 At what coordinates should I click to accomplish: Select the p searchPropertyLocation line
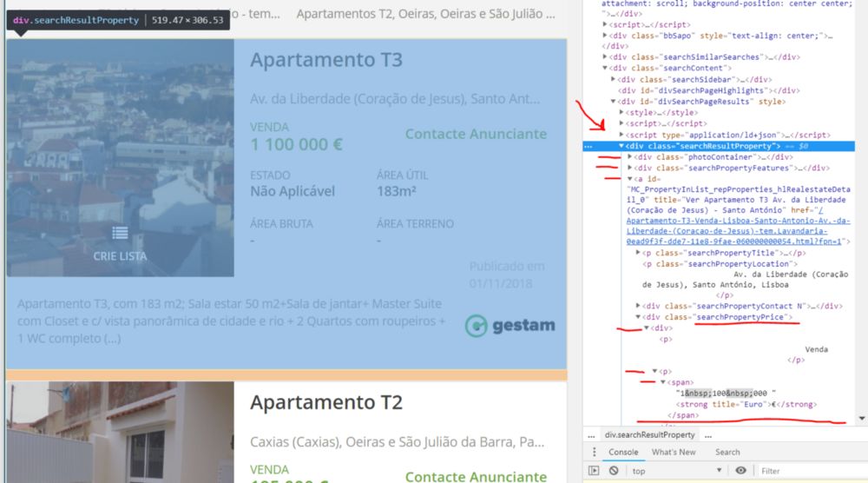(x=720, y=264)
